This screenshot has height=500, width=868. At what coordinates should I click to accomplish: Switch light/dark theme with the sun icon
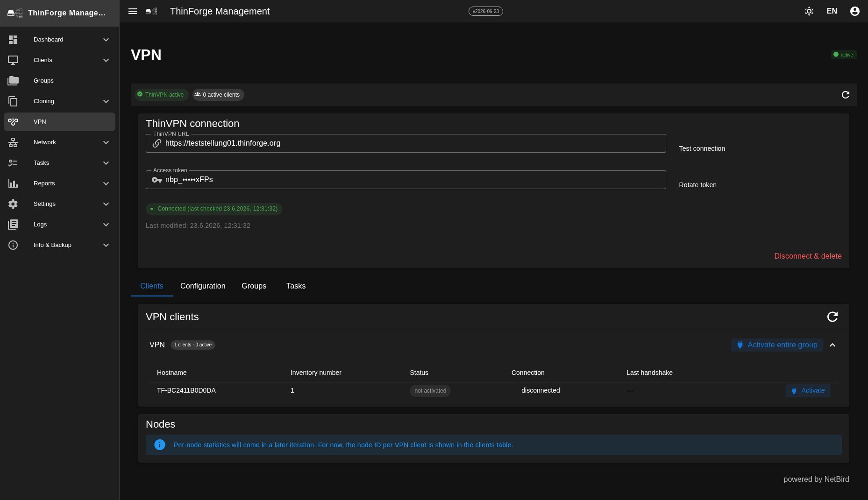pos(809,11)
